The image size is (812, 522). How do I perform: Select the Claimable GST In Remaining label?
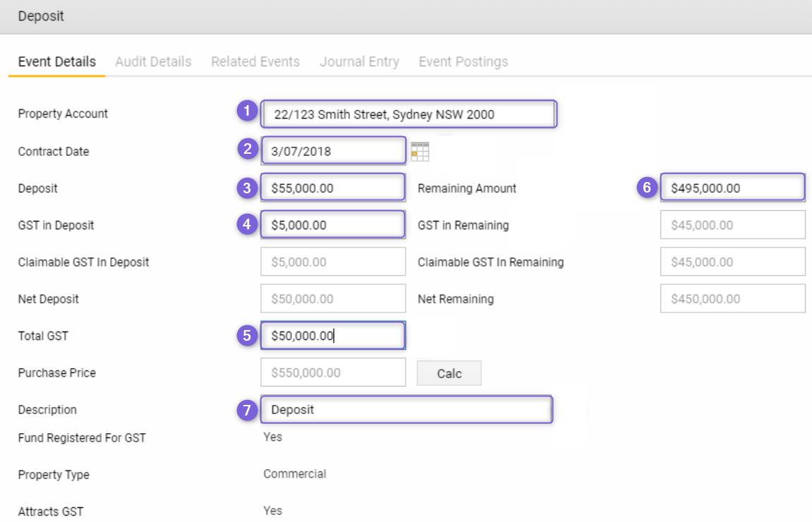(x=491, y=262)
